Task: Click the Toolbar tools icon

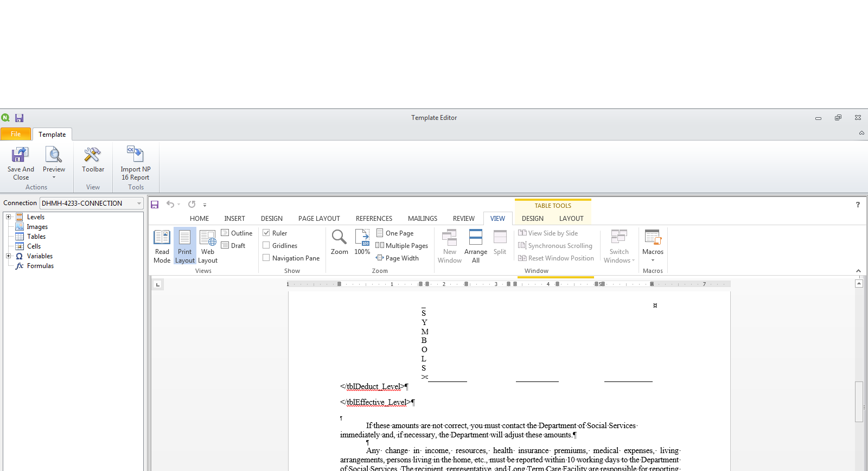Action: tap(93, 160)
